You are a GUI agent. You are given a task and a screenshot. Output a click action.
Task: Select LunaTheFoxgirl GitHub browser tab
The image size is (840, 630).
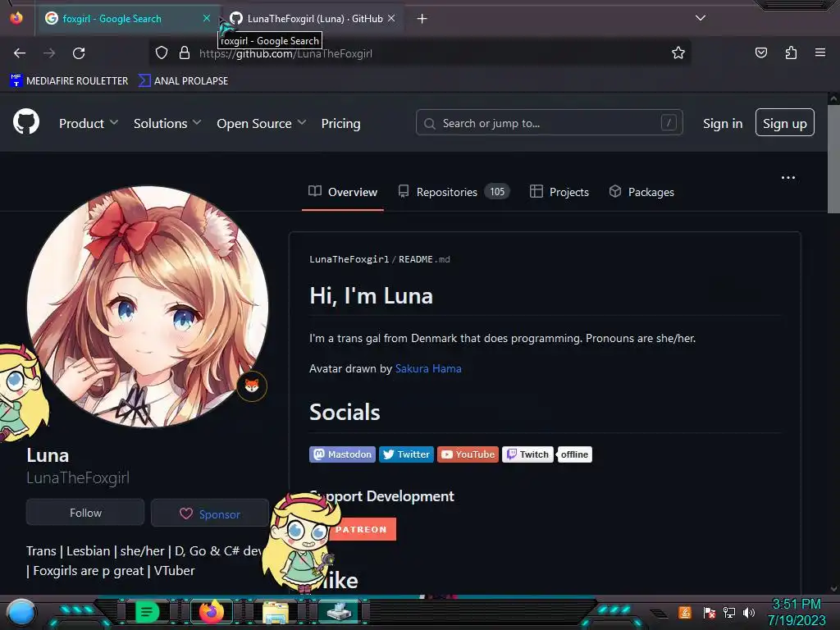(313, 19)
